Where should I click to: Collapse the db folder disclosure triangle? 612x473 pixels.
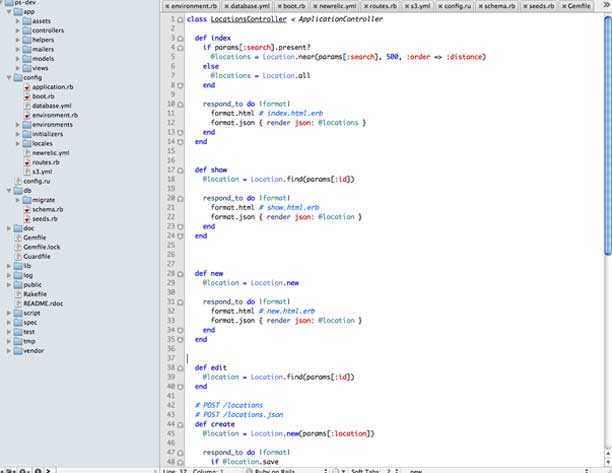pyautogui.click(x=7, y=190)
